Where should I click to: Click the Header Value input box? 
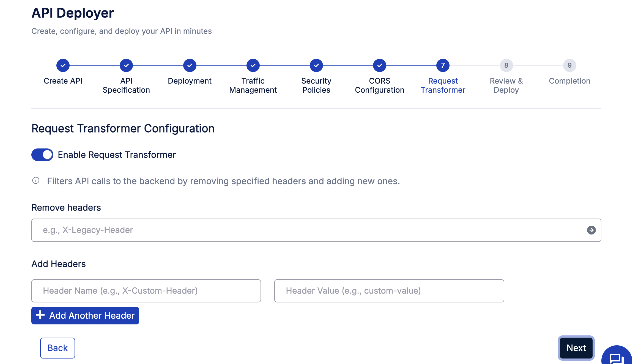coord(389,291)
